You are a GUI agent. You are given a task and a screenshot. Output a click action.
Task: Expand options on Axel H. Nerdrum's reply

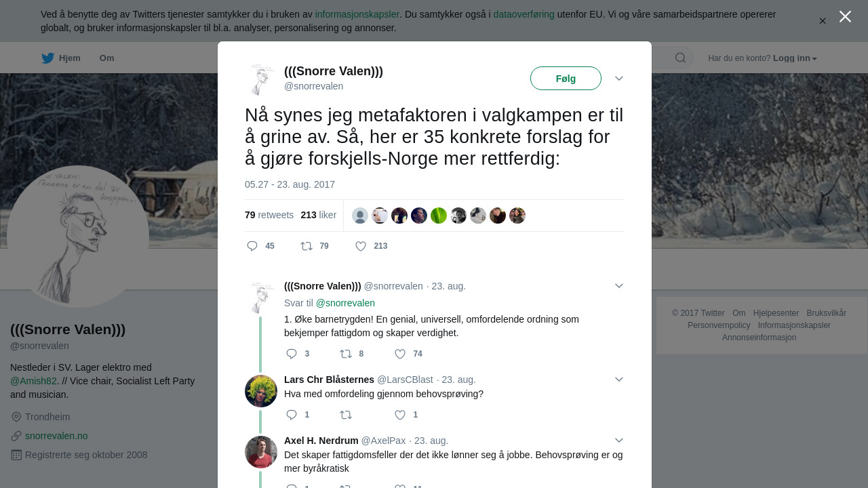pyautogui.click(x=619, y=441)
